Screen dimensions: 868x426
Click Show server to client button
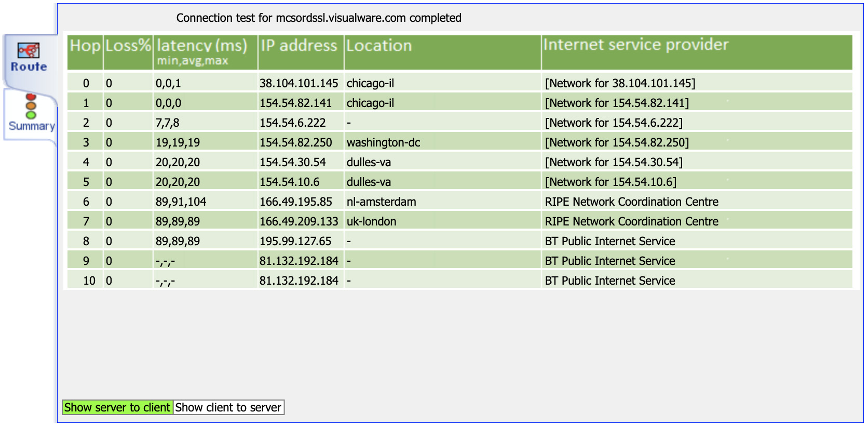pyautogui.click(x=117, y=407)
